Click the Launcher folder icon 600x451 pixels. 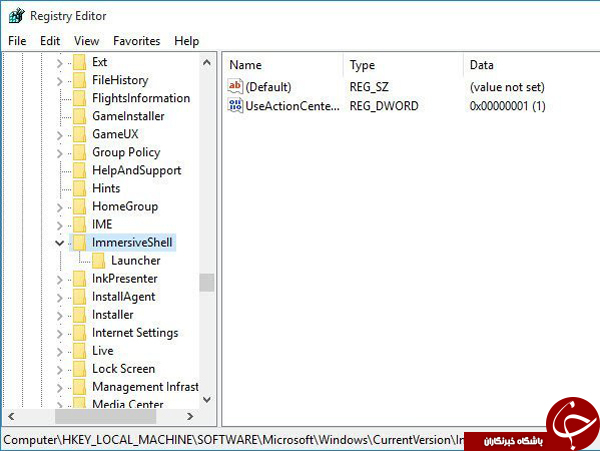(x=98, y=261)
